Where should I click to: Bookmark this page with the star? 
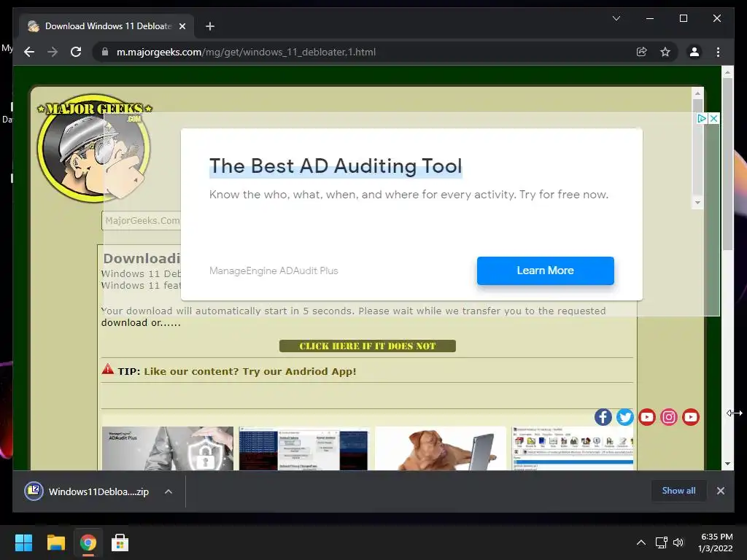coord(665,52)
